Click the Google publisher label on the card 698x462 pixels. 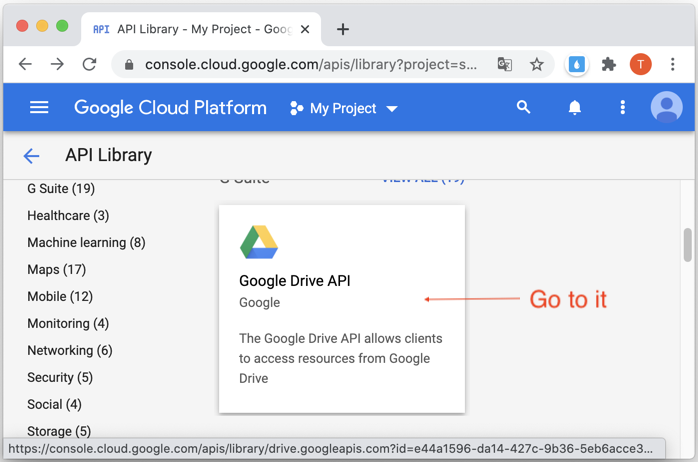pyautogui.click(x=260, y=303)
